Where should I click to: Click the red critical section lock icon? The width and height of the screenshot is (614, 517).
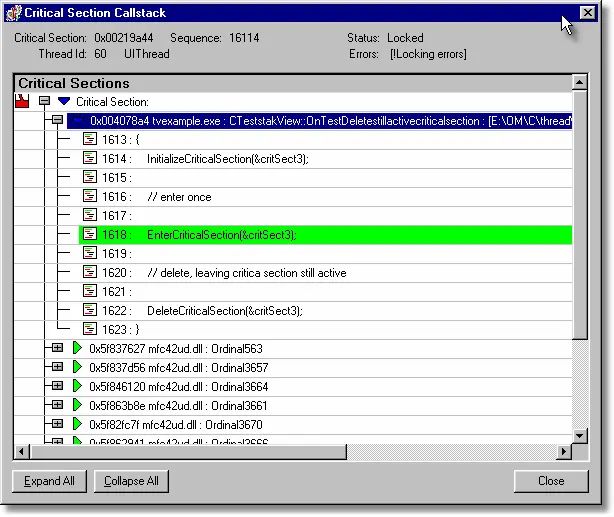pyautogui.click(x=22, y=101)
